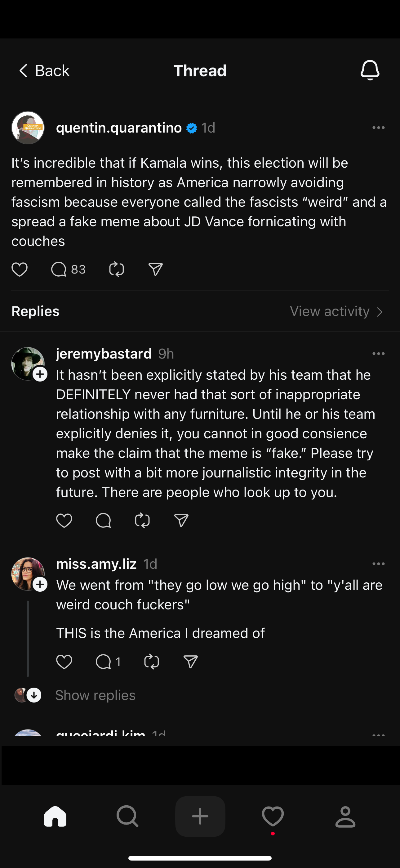
Task: Reply to jeremybastard's comment
Action: pos(103,520)
